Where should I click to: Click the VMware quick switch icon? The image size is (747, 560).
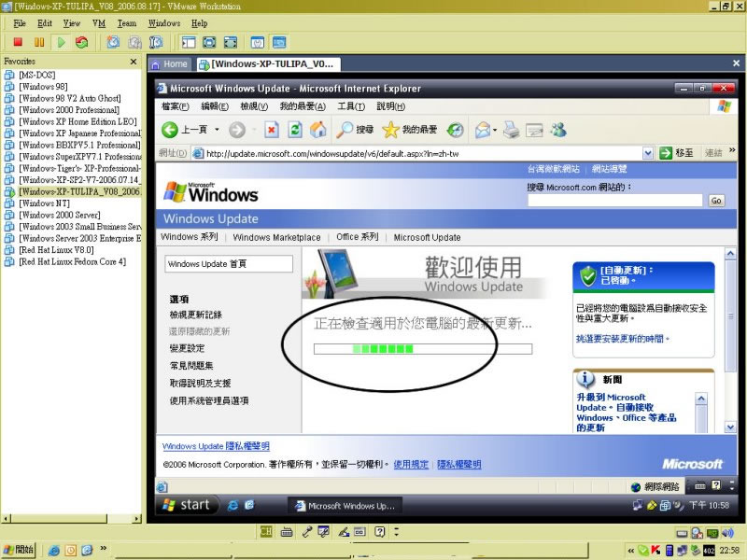pyautogui.click(x=231, y=42)
